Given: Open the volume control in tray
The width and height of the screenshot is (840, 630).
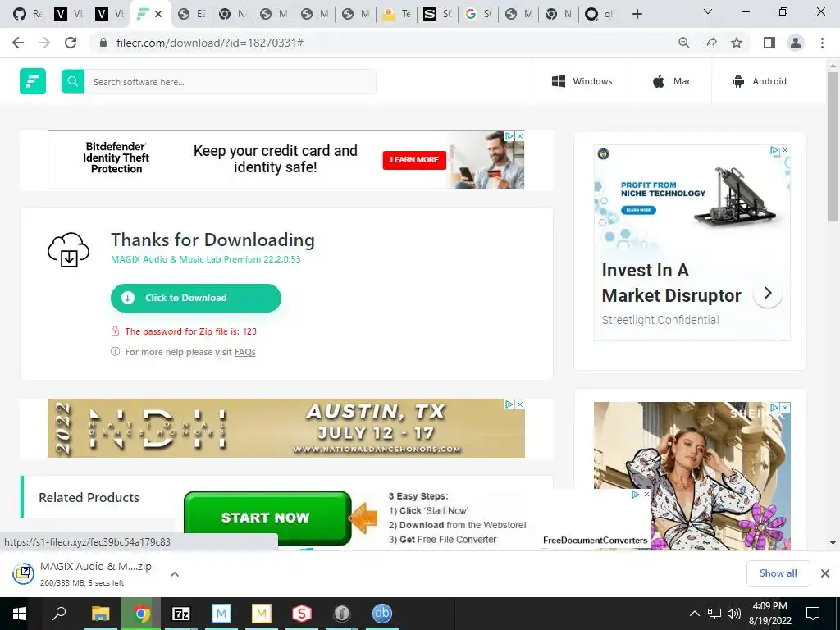Looking at the screenshot, I should click(x=734, y=614).
